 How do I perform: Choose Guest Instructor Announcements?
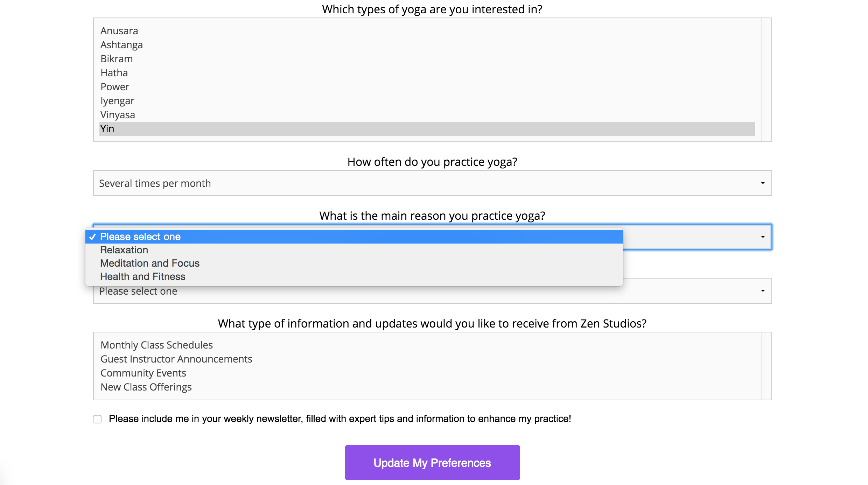click(x=176, y=359)
